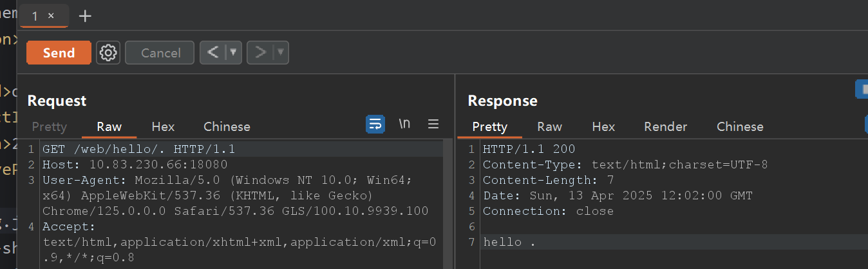The width and height of the screenshot is (868, 269).
Task: Open the forward history dropdown arrow
Action: (x=281, y=53)
